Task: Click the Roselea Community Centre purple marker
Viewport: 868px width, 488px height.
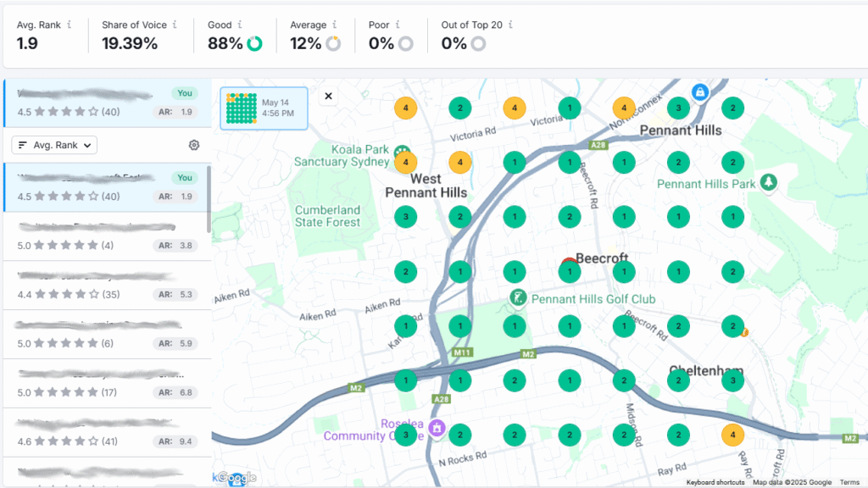Action: tap(437, 426)
